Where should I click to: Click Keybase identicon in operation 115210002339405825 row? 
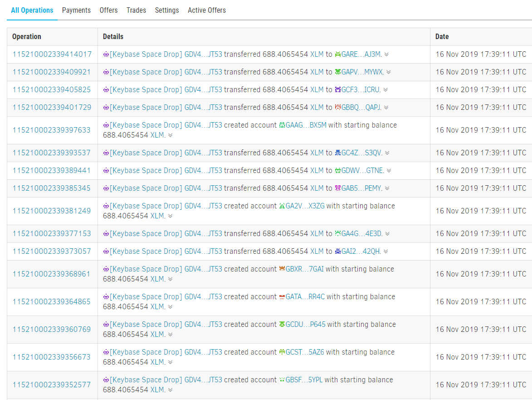coord(106,89)
